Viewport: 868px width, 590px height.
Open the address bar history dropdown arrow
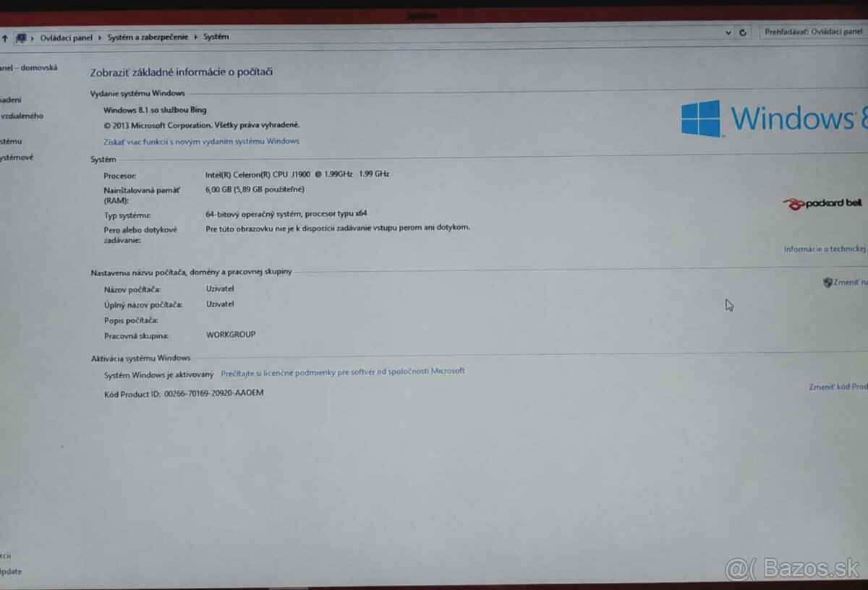pos(728,33)
